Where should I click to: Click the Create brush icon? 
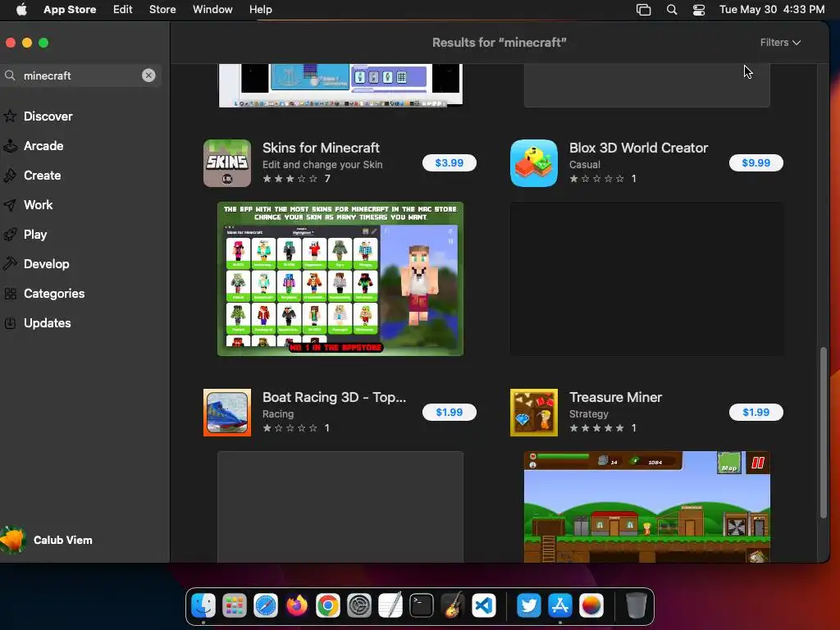pos(10,176)
